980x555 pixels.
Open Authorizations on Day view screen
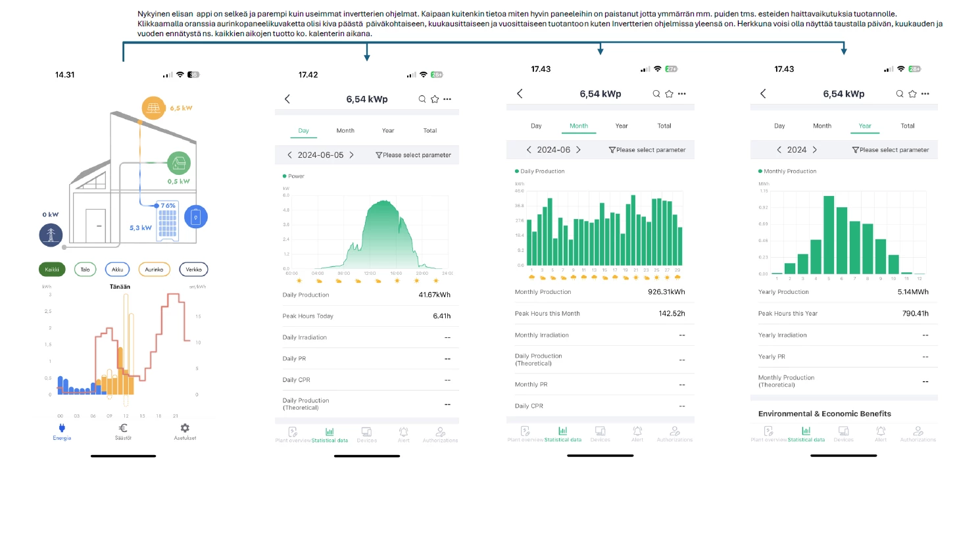[440, 435]
